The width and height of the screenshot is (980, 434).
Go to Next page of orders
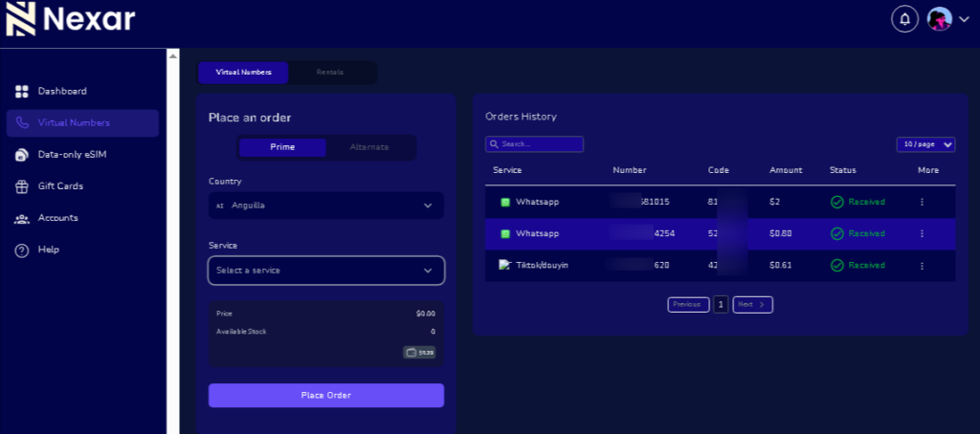click(752, 305)
